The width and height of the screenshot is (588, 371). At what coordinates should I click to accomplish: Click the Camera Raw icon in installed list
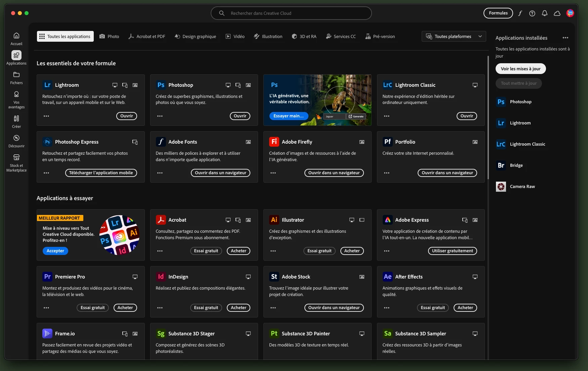point(501,187)
